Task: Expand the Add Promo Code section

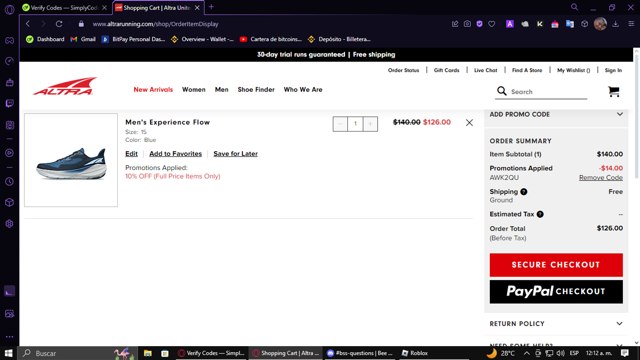Action: pyautogui.click(x=556, y=114)
